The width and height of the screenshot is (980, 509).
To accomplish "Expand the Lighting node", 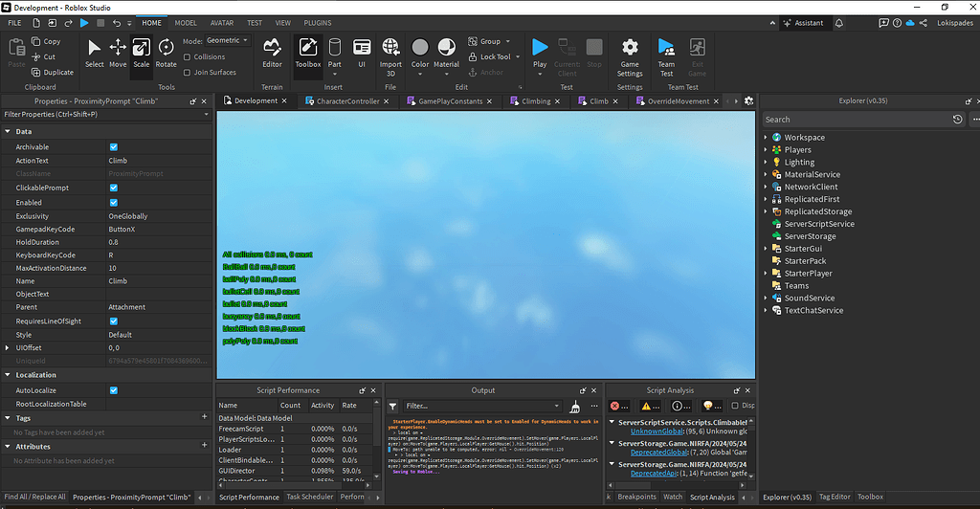I will point(766,162).
